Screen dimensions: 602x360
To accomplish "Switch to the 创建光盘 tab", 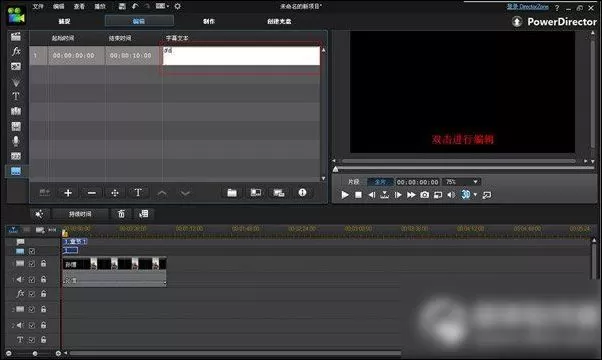I will [x=279, y=21].
